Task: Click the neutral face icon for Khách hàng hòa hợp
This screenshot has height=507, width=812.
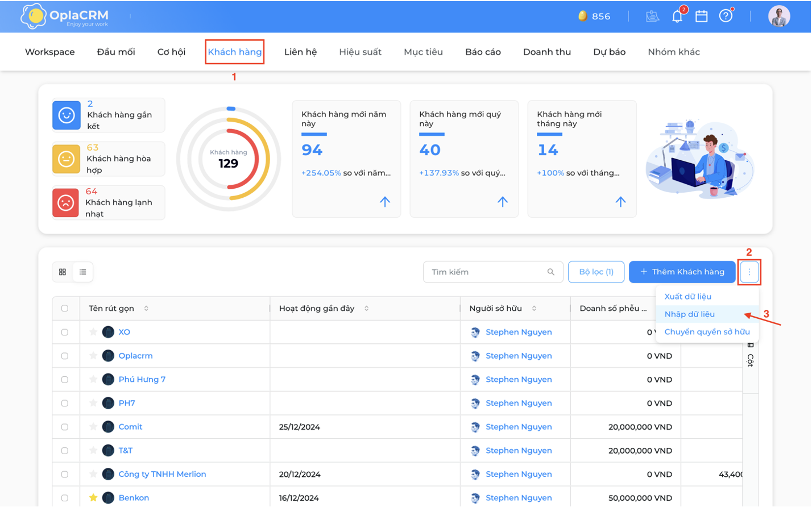Action: click(x=67, y=159)
